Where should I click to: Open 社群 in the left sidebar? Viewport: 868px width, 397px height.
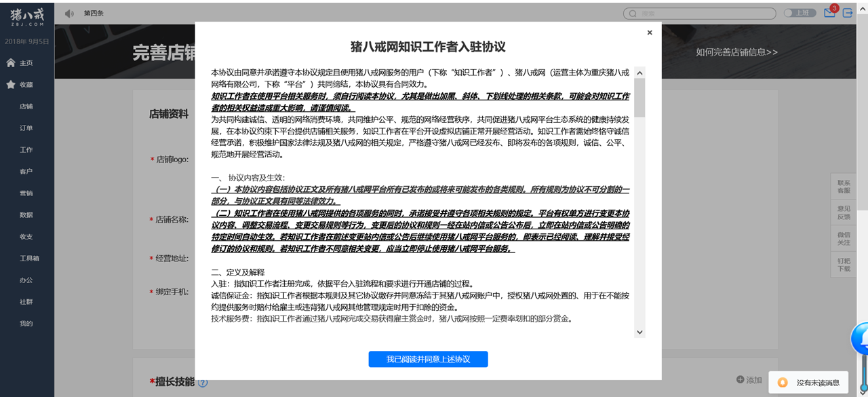[26, 302]
